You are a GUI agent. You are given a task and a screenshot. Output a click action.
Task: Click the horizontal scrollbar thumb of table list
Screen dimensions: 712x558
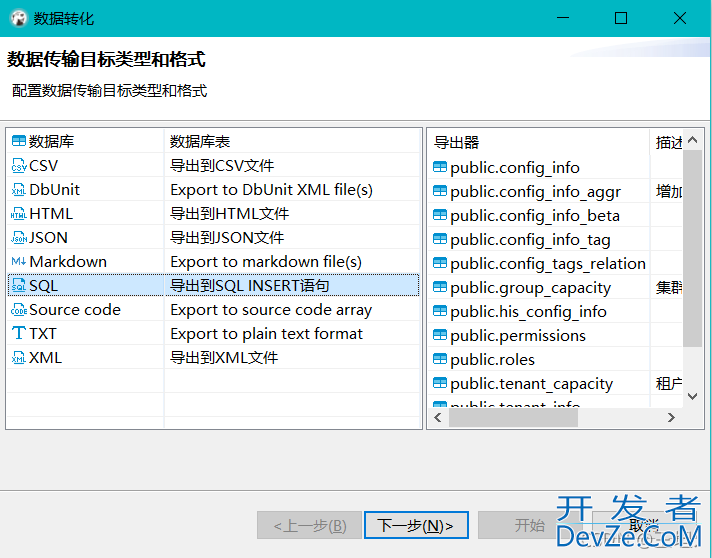pos(513,417)
